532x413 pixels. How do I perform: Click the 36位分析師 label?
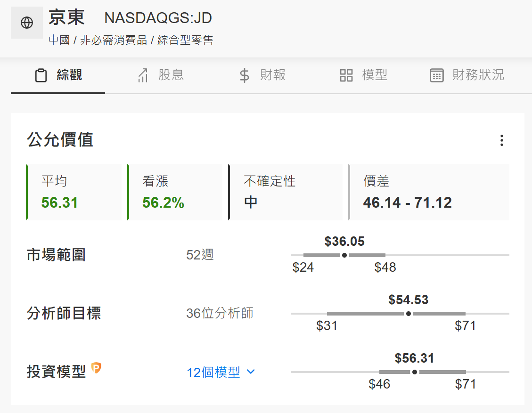pyautogui.click(x=220, y=313)
